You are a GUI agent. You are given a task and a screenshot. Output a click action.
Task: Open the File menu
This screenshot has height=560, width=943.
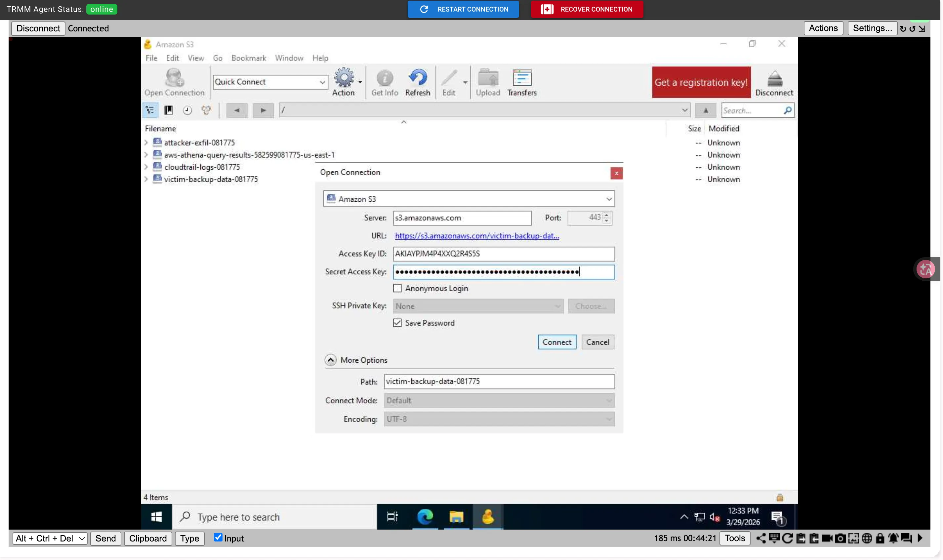click(x=151, y=58)
